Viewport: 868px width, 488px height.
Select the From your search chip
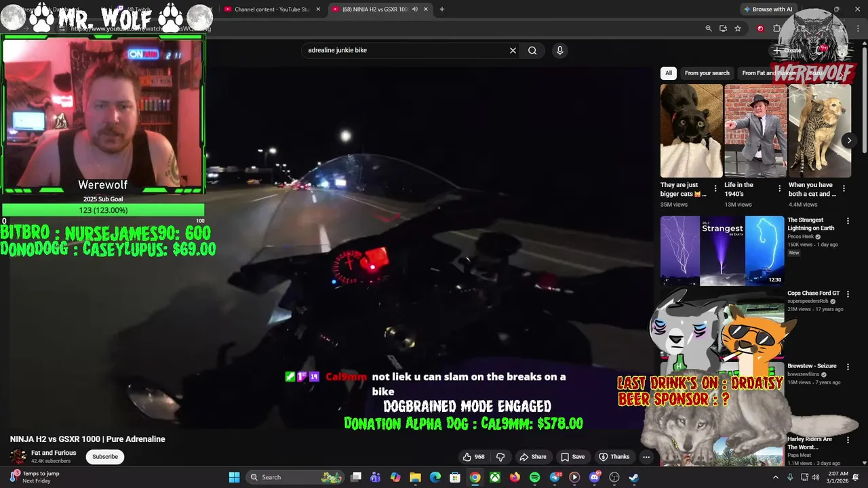tap(707, 73)
